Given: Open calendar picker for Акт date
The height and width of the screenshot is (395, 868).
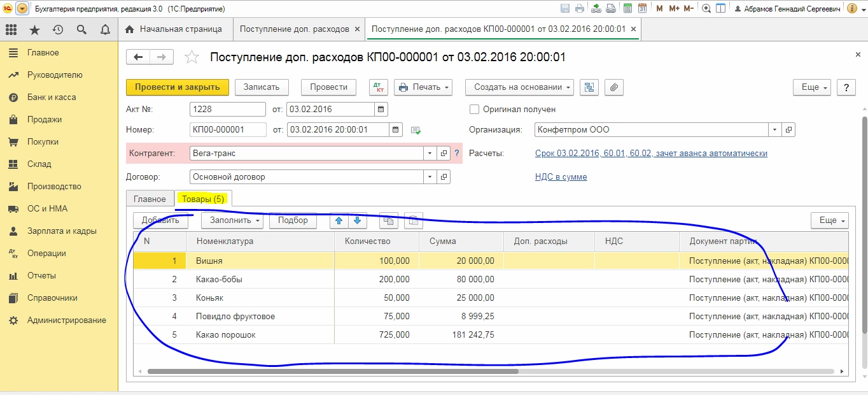Looking at the screenshot, I should (x=381, y=109).
